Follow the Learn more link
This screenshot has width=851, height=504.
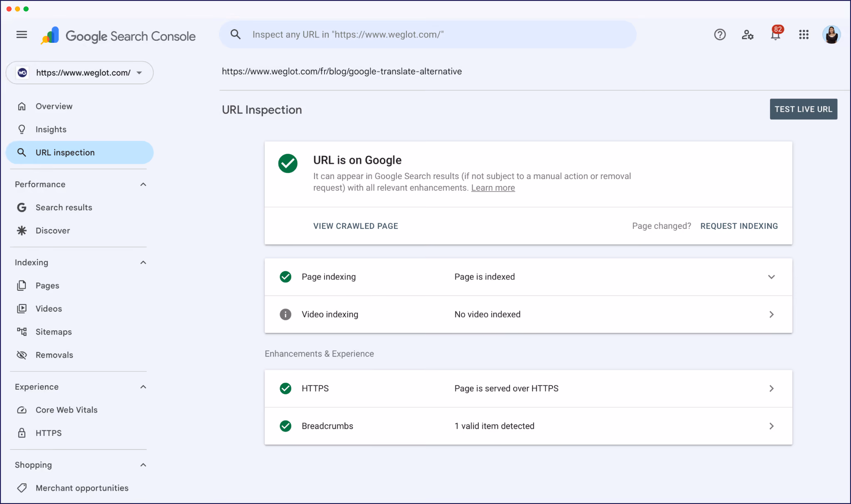coord(493,188)
